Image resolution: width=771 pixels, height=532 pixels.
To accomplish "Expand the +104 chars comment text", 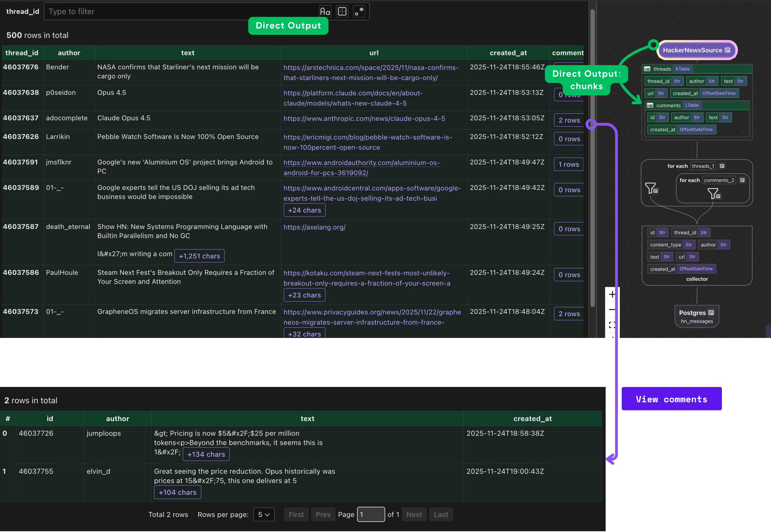I will [x=178, y=492].
